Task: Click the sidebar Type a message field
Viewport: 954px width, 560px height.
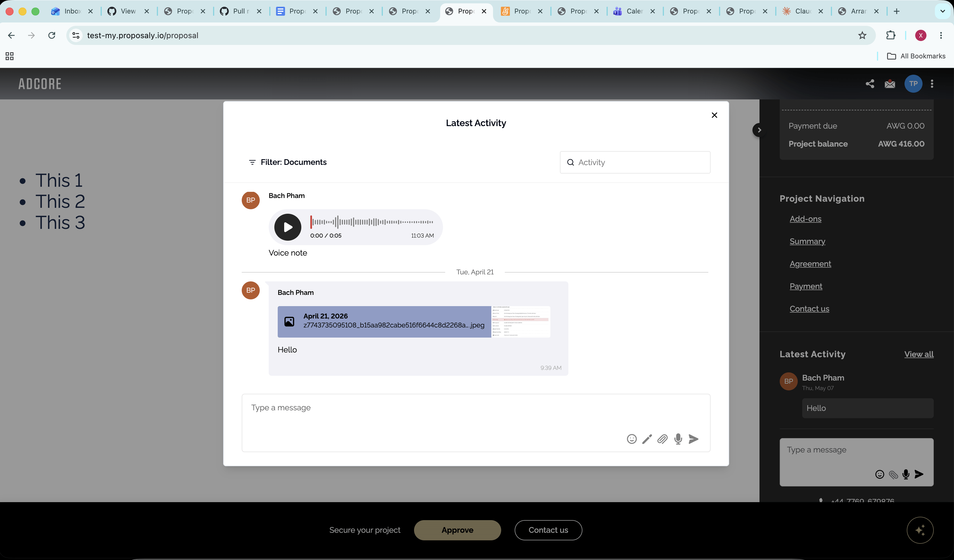Action: [856, 462]
